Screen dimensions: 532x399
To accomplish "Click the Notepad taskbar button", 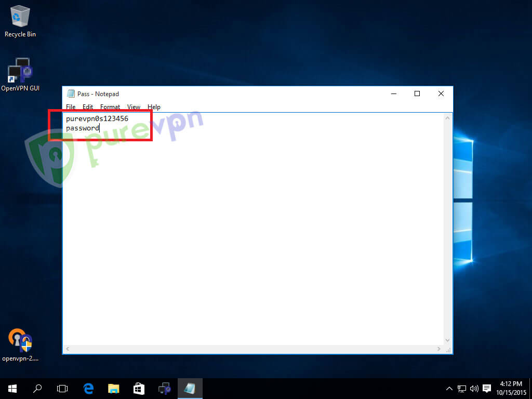I will [x=190, y=389].
